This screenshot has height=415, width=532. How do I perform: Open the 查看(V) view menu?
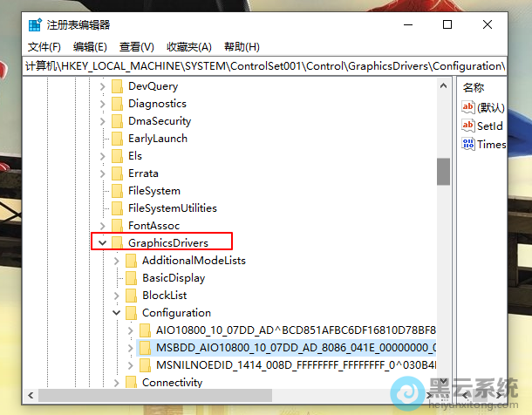(x=137, y=46)
